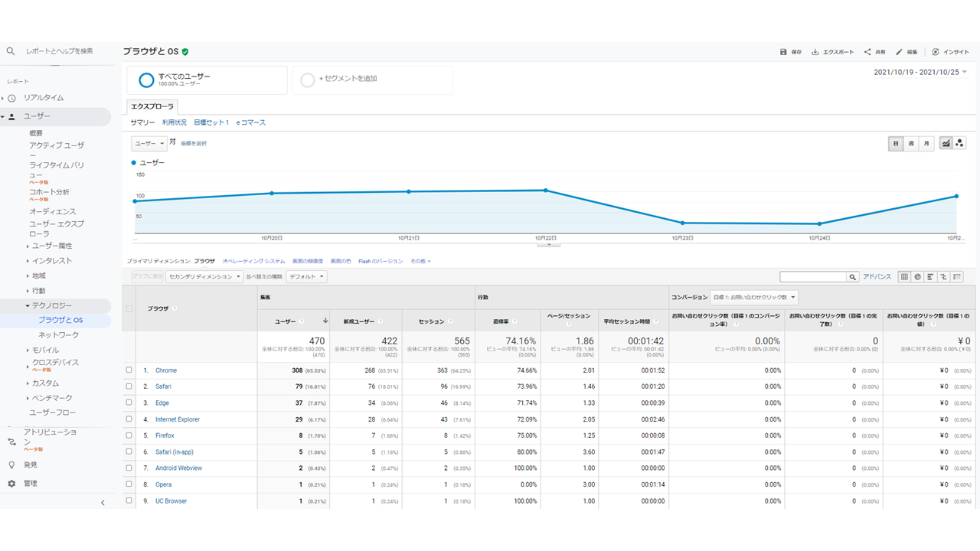This screenshot has width=980, height=551.
Task: Open the Safari browser link
Action: 163,386
